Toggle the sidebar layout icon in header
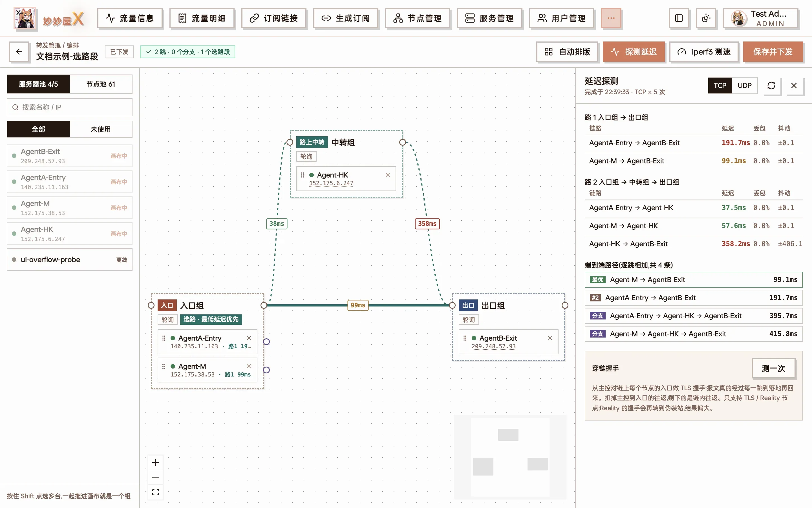The width and height of the screenshot is (812, 508). tap(678, 18)
